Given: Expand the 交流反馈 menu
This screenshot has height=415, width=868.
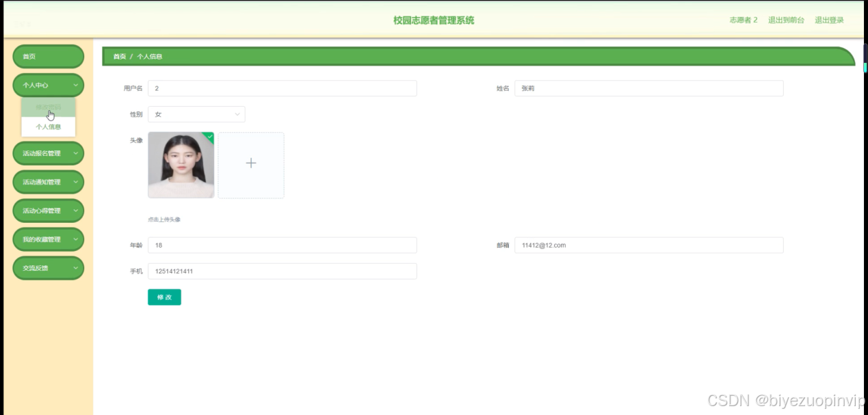Looking at the screenshot, I should [48, 269].
